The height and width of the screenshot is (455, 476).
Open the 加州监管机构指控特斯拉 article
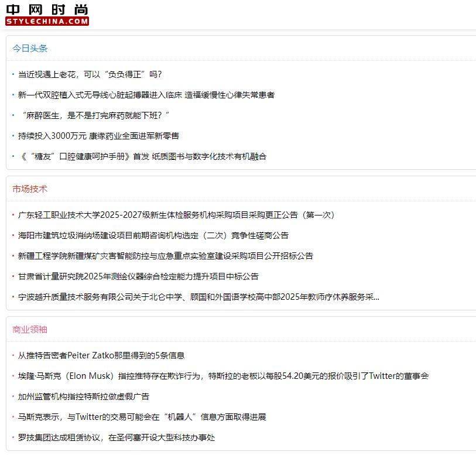click(84, 396)
